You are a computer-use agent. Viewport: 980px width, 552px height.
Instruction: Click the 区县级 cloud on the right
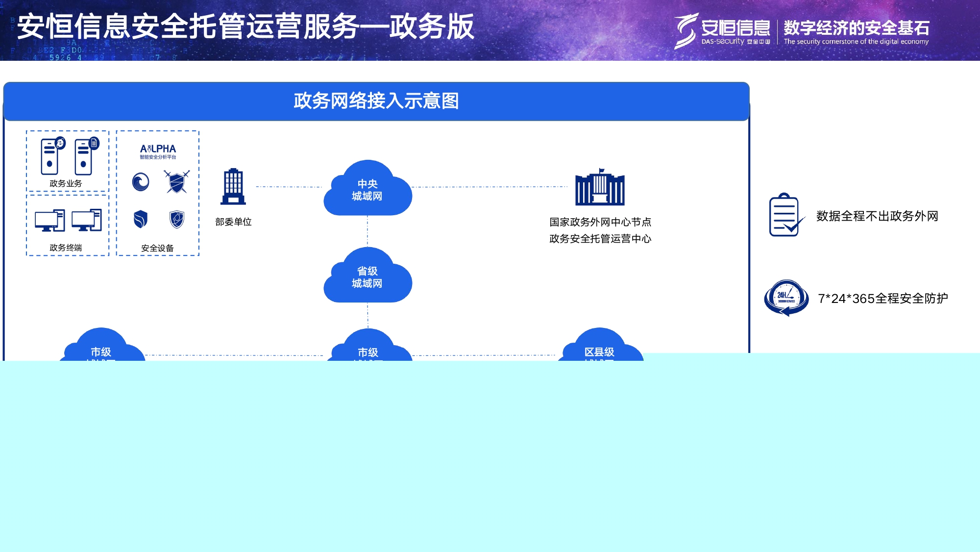coord(600,345)
